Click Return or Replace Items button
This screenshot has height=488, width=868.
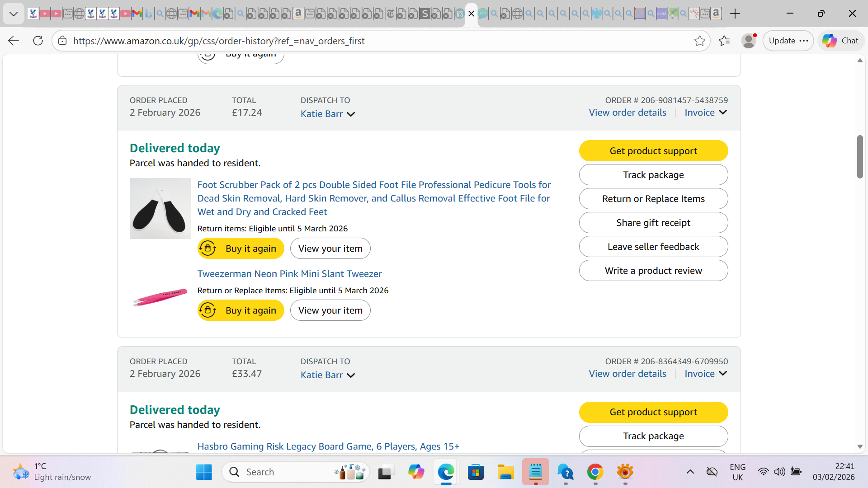tap(653, 199)
